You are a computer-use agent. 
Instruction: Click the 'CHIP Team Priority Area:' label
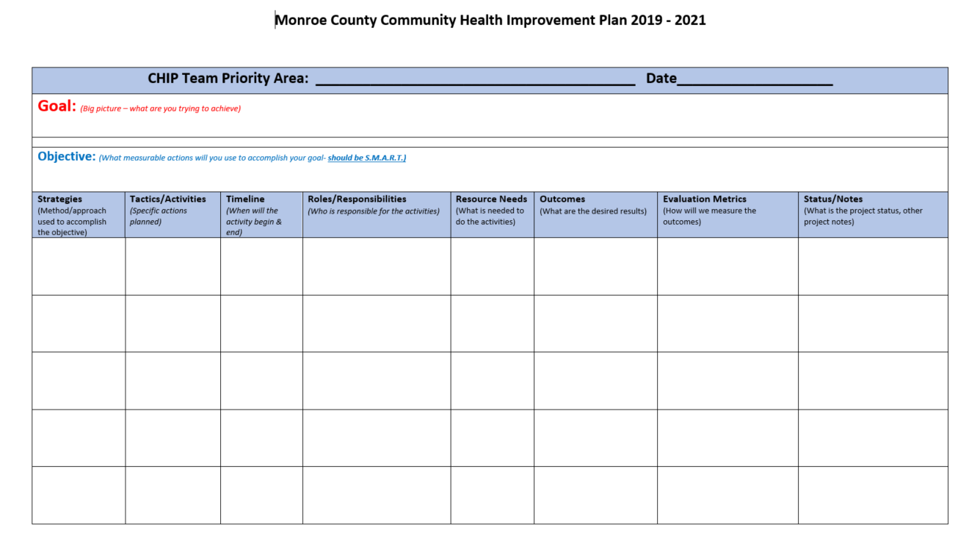(x=228, y=79)
